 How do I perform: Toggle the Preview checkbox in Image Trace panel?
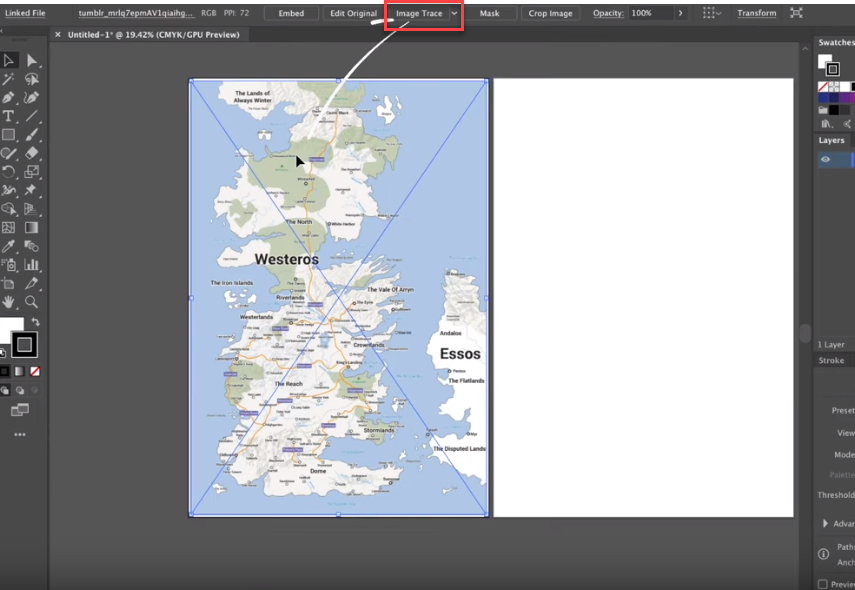pos(823,584)
